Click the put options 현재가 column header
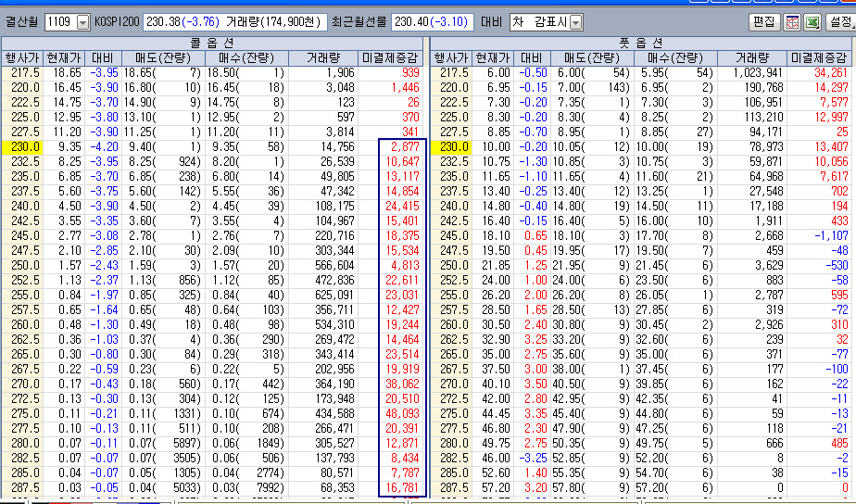The image size is (856, 504). click(493, 57)
